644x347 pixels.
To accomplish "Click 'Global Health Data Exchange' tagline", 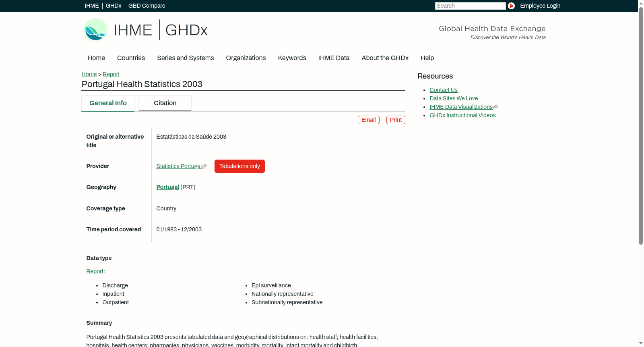I will 492,29.
